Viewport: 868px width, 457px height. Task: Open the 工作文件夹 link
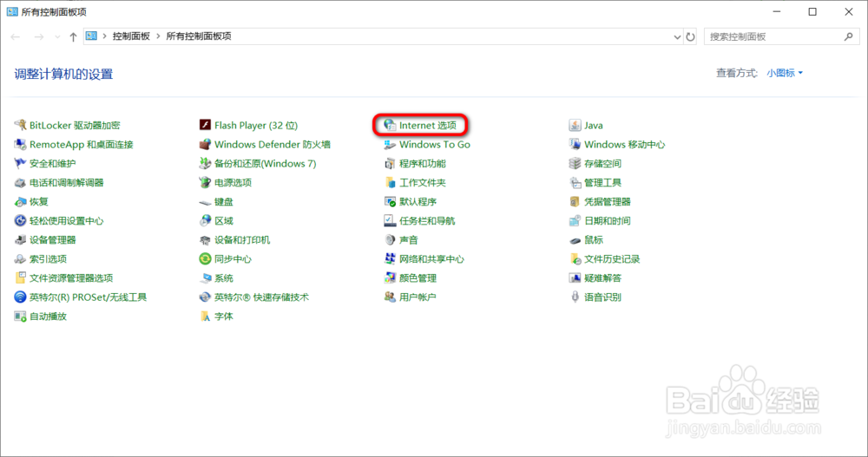click(423, 183)
